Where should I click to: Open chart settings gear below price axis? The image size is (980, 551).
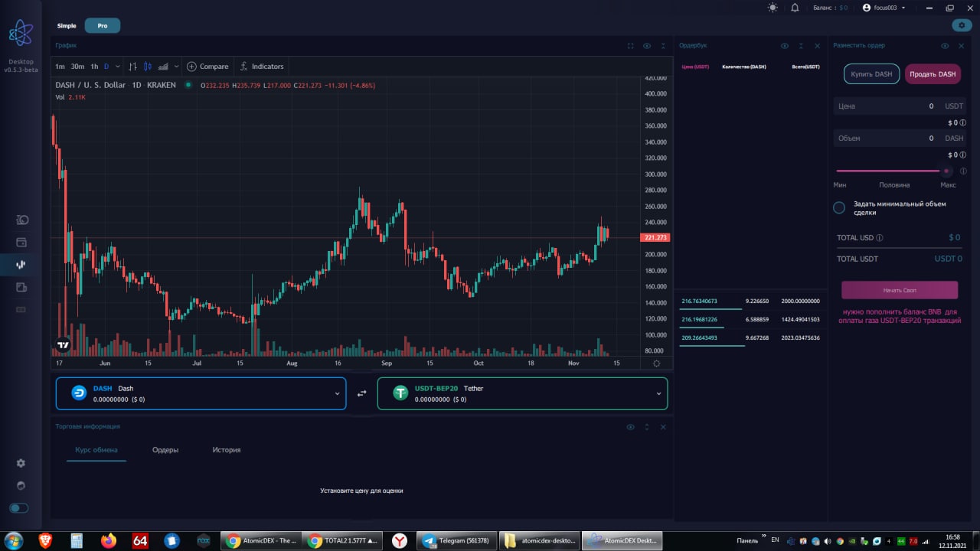656,364
